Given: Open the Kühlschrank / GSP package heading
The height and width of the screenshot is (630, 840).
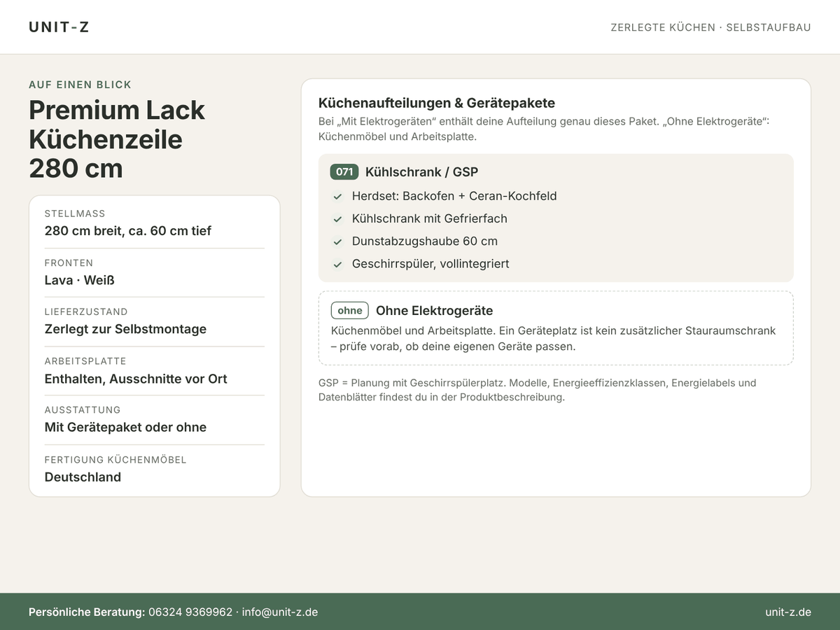Looking at the screenshot, I should [421, 172].
